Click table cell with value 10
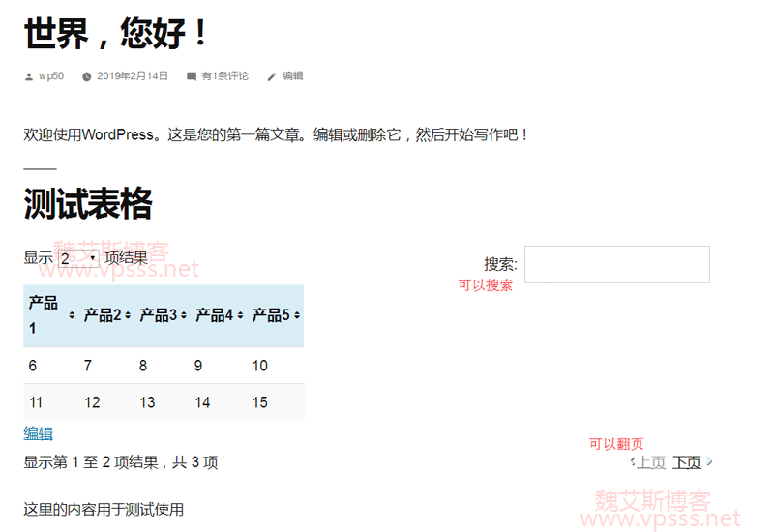 pyautogui.click(x=260, y=366)
